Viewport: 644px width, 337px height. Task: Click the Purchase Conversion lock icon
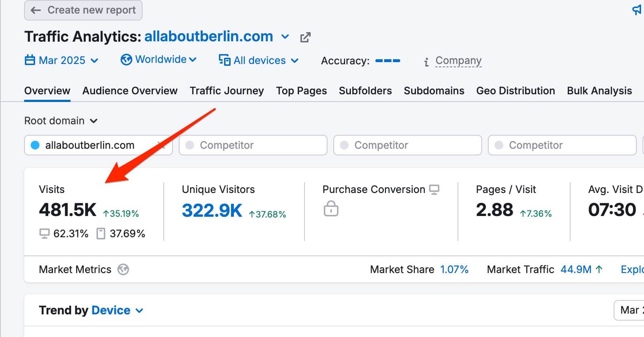pos(331,209)
